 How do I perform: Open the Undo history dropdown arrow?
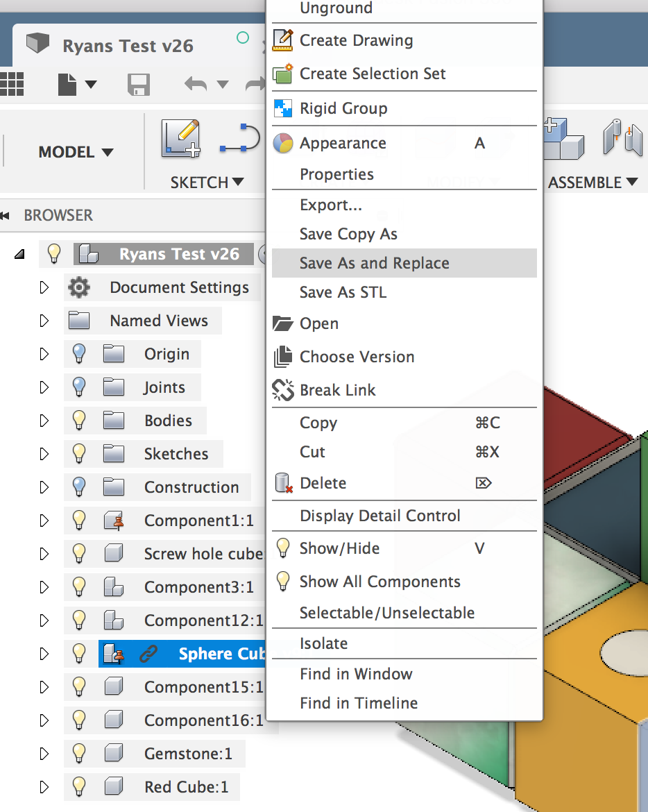223,85
